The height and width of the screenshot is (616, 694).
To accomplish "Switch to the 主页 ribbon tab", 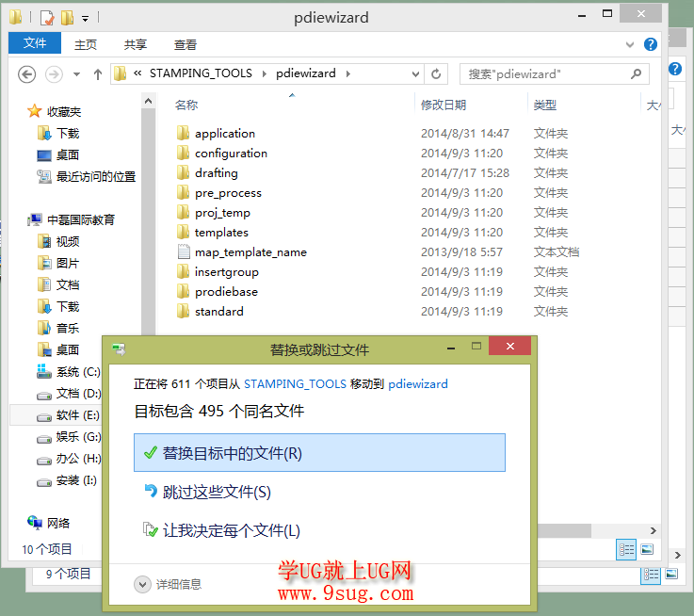I will pos(86,44).
